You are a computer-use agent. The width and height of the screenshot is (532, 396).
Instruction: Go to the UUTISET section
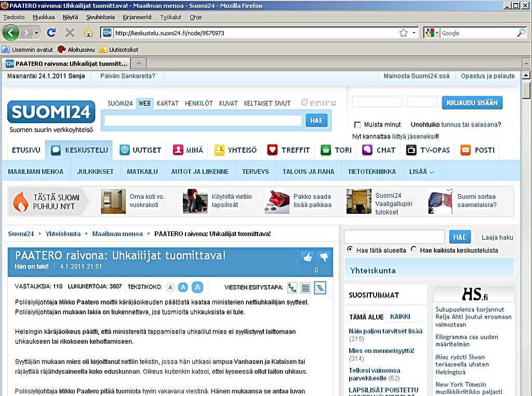click(140, 150)
